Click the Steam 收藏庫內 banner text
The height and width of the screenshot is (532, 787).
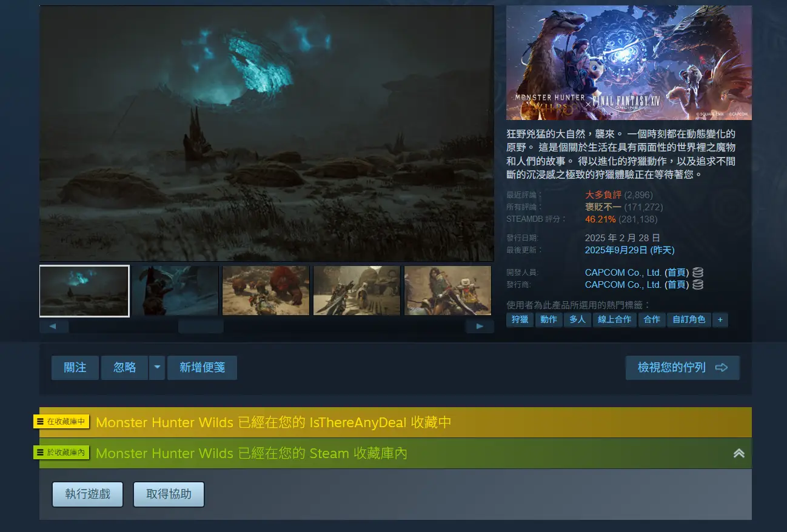(252, 453)
